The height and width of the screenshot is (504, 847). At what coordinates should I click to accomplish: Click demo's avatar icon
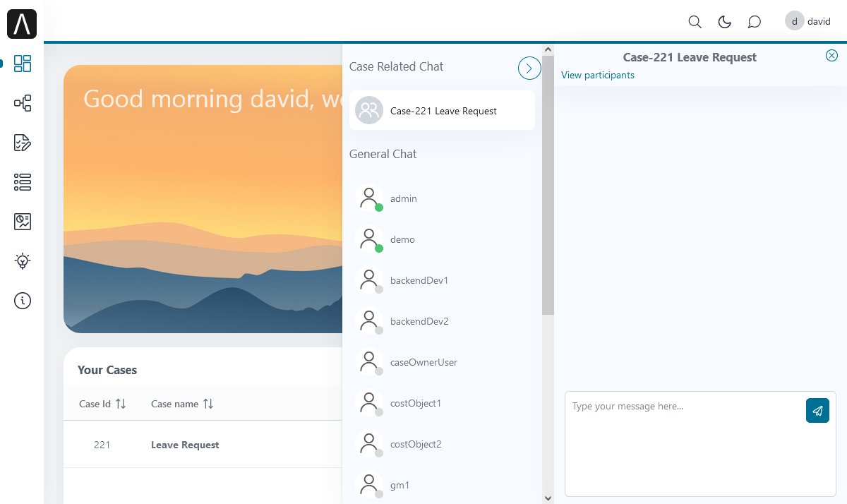tap(369, 239)
